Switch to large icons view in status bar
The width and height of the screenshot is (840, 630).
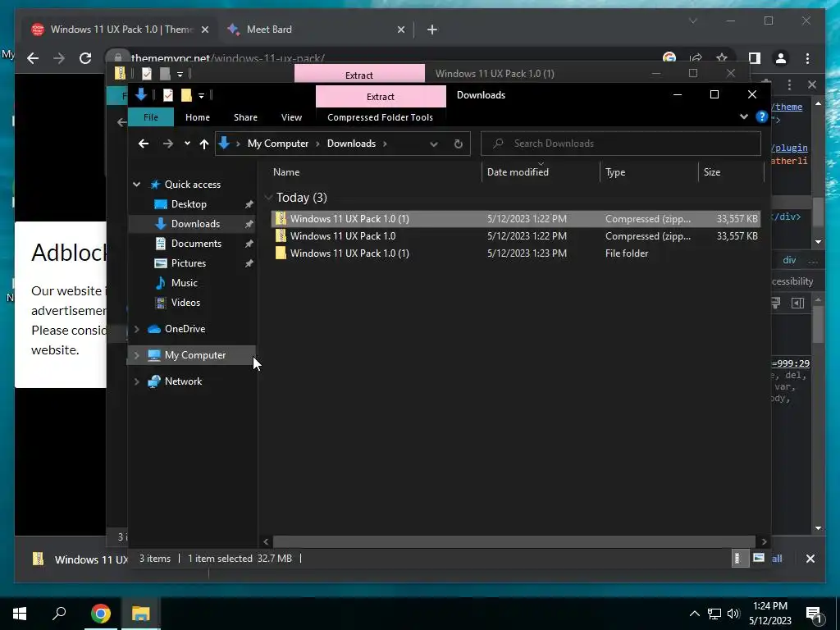coord(758,558)
